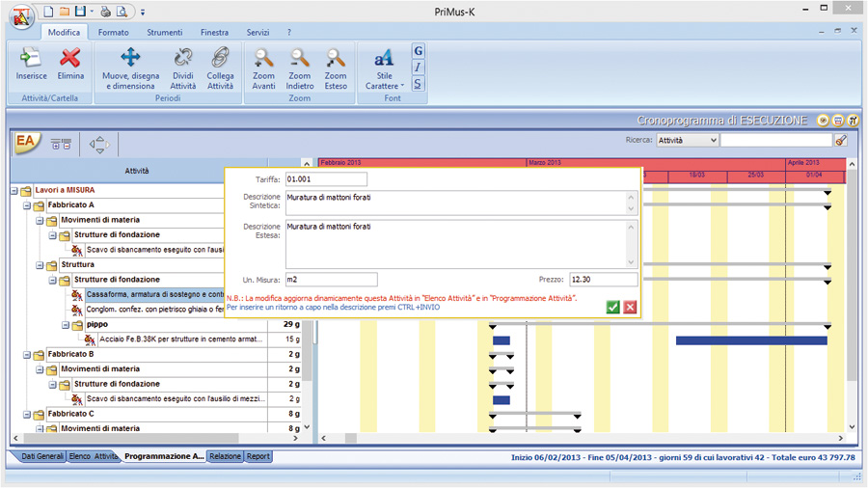Collapse the Struttura node
Screen dimensions: 868x488
[x=40, y=265]
